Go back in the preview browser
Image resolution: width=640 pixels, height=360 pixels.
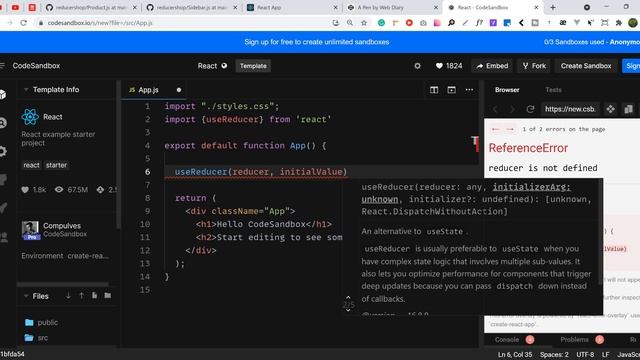point(496,109)
